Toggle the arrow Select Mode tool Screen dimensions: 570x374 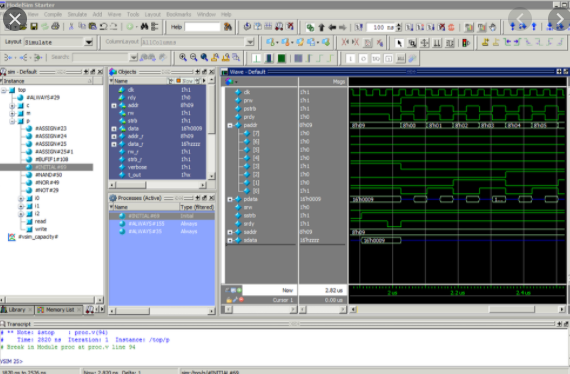[x=400, y=43]
